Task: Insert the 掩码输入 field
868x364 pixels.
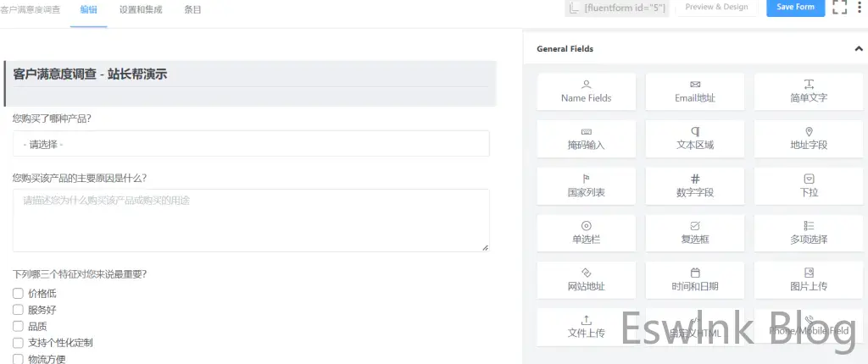Action: click(x=586, y=138)
